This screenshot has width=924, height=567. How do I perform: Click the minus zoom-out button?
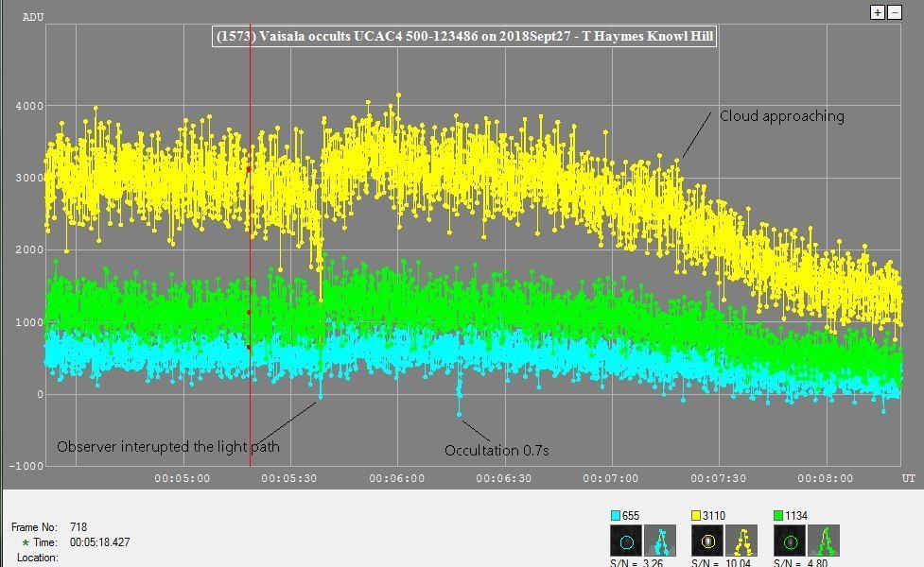894,12
